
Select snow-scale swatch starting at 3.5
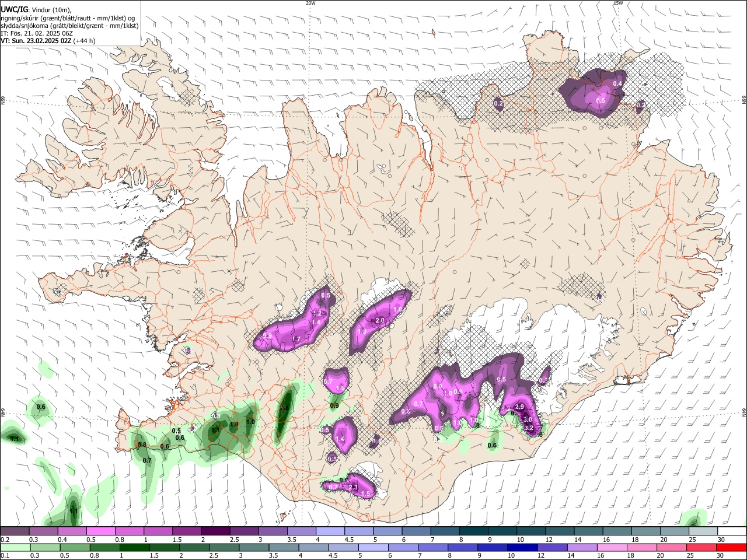point(301,531)
